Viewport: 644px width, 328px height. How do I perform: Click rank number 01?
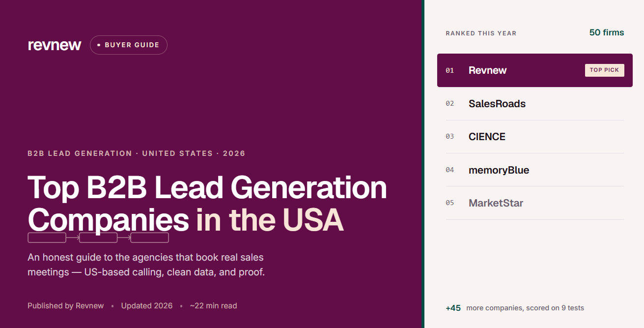point(449,70)
